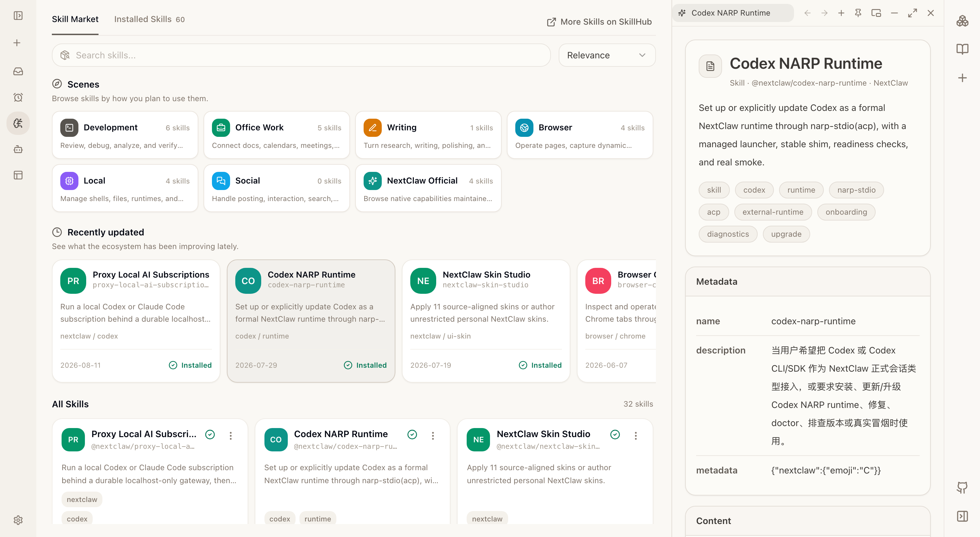980x537 pixels.
Task: Open the Writing scene card
Action: [428, 135]
